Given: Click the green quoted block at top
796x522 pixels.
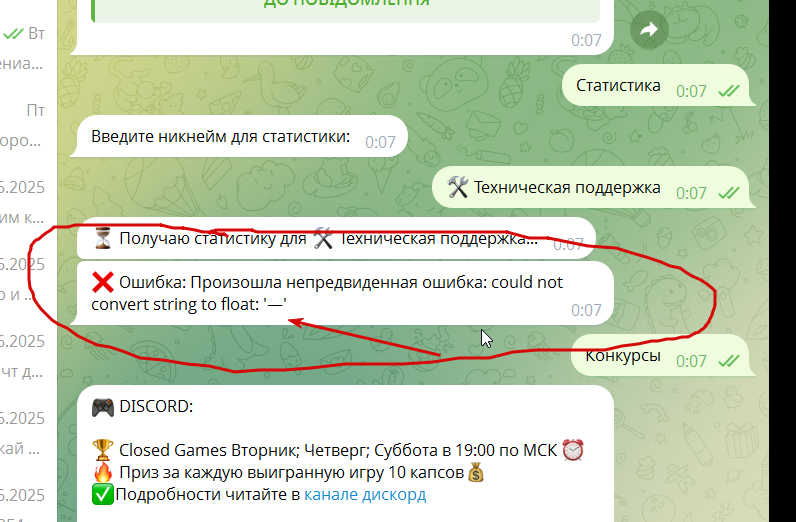Looking at the screenshot, I should pyautogui.click(x=345, y=10).
